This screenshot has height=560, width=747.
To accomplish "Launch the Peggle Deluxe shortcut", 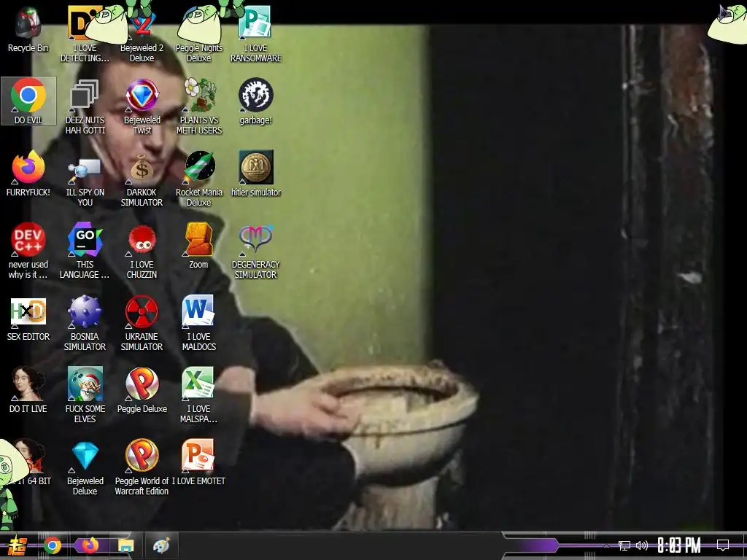I will click(142, 390).
